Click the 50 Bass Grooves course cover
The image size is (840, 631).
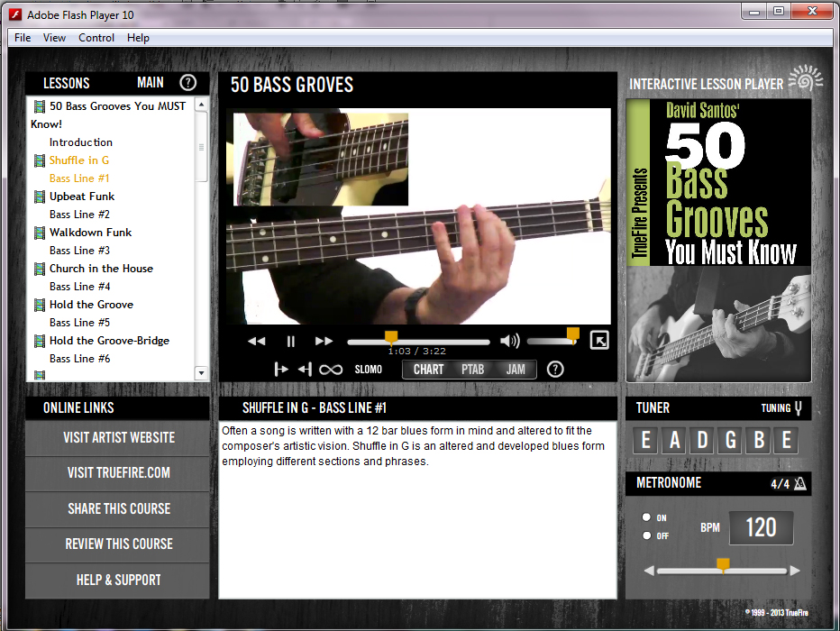(718, 240)
